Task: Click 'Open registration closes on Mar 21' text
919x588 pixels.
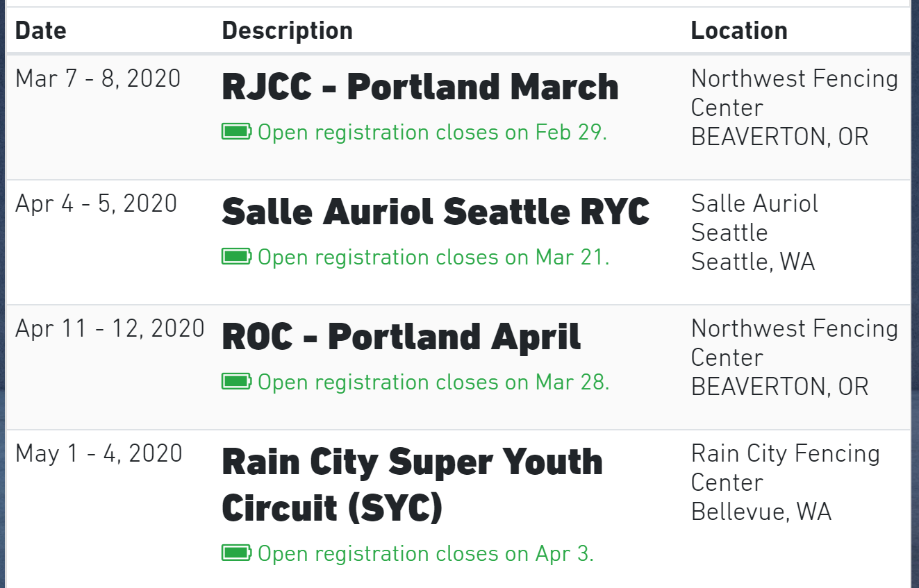Action: 433,257
